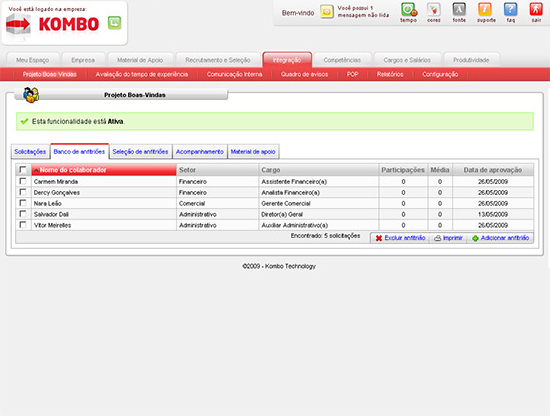The image size is (550, 416).
Task: Open the suporte support icon
Action: tap(485, 9)
